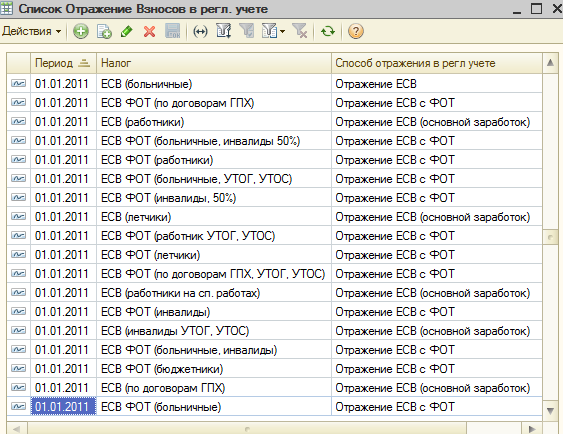Select ЕСВ ФОТ (по договорам ГПХ, УТОГ, УТОС)
Viewport: 563px width, 434px height.
tap(214, 274)
